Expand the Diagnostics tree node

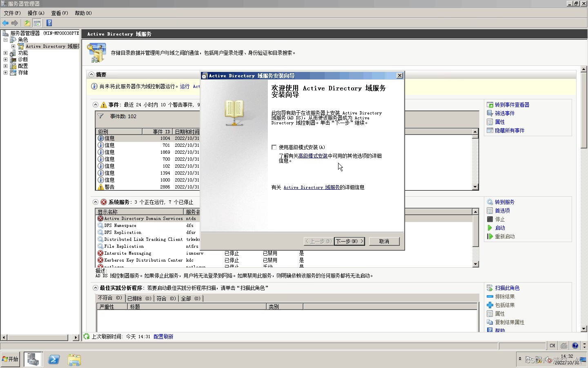point(5,59)
